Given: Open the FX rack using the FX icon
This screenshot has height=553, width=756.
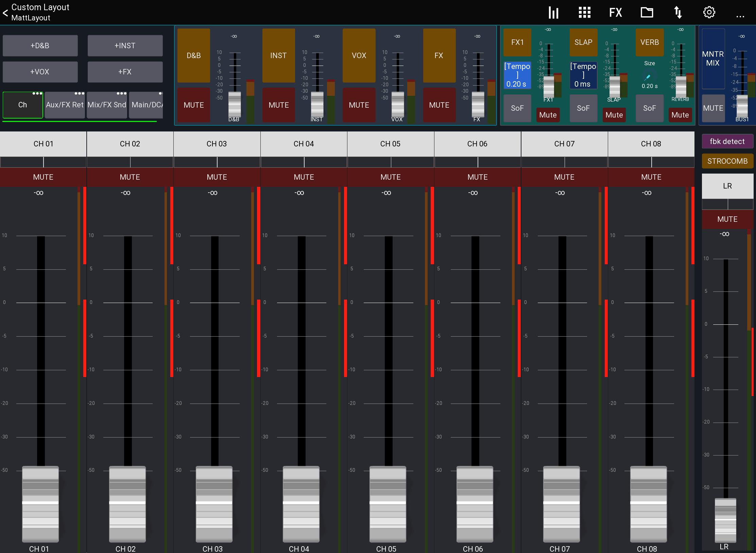Looking at the screenshot, I should click(x=615, y=13).
